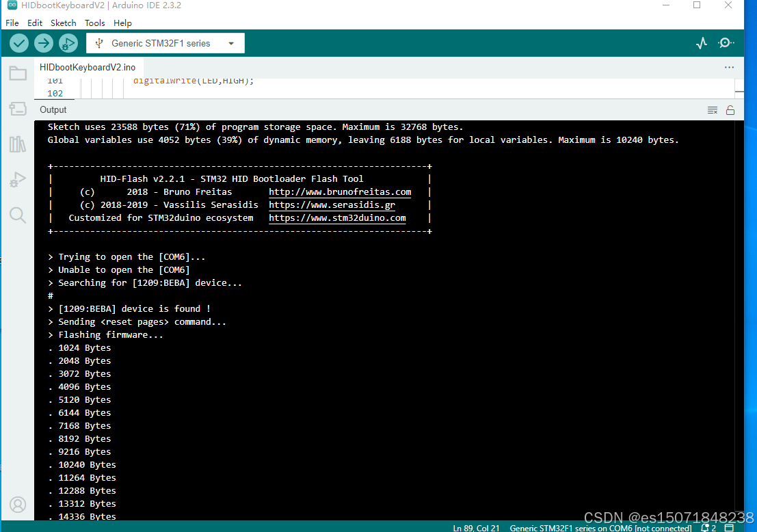757x532 pixels.
Task: Open the editor tab three-dots menu
Action: tap(729, 67)
